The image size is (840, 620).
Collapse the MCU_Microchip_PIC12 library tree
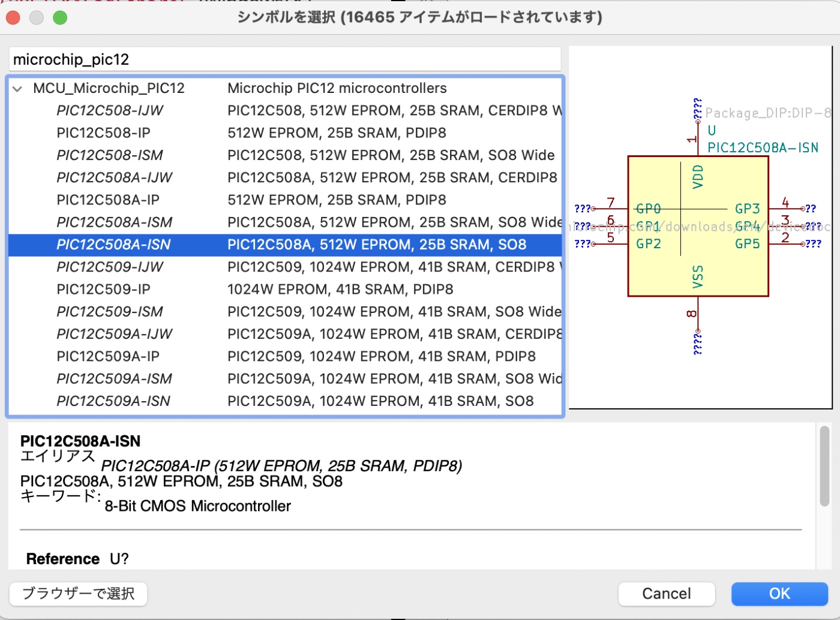pyautogui.click(x=17, y=89)
